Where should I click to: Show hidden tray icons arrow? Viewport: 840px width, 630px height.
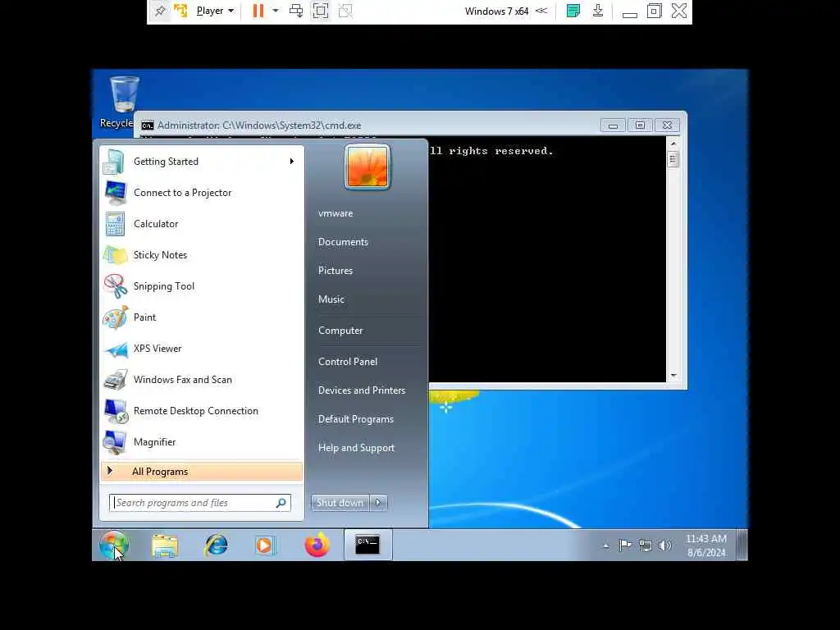(606, 546)
